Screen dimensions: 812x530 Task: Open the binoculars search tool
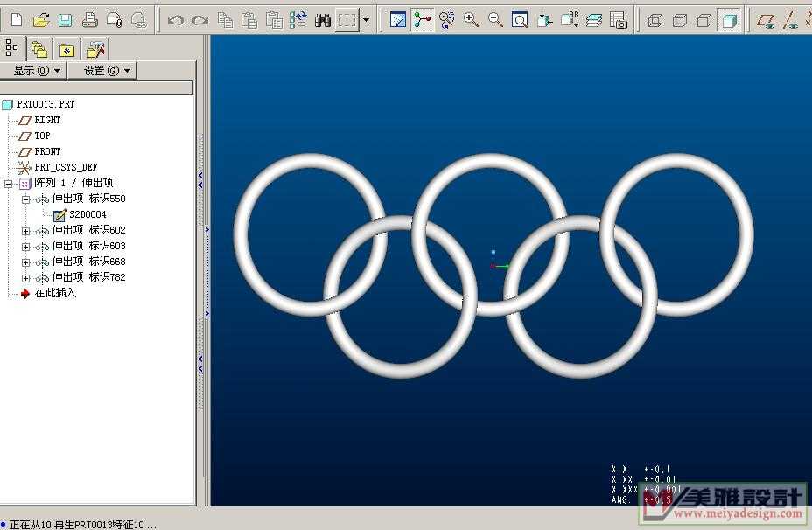click(x=323, y=20)
